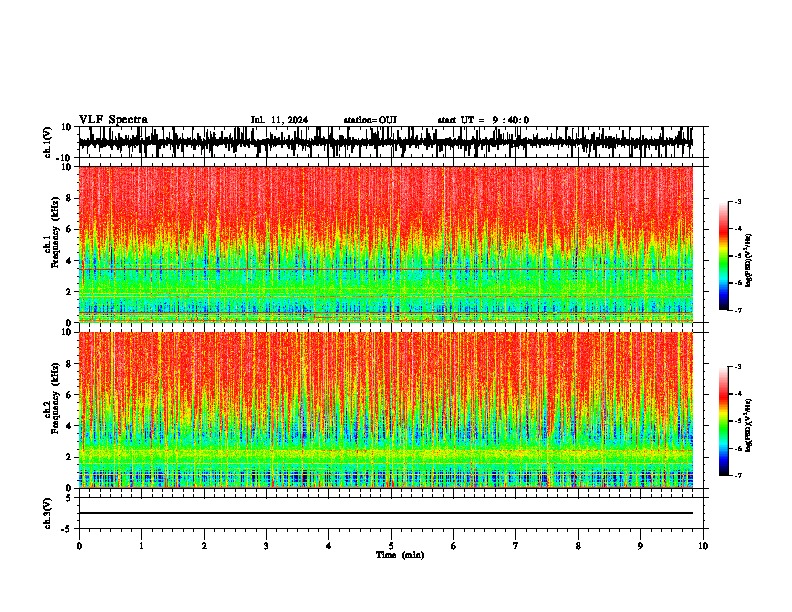Click the "5" tick on the time axis
Viewport: 792px width, 612px height.
click(391, 546)
